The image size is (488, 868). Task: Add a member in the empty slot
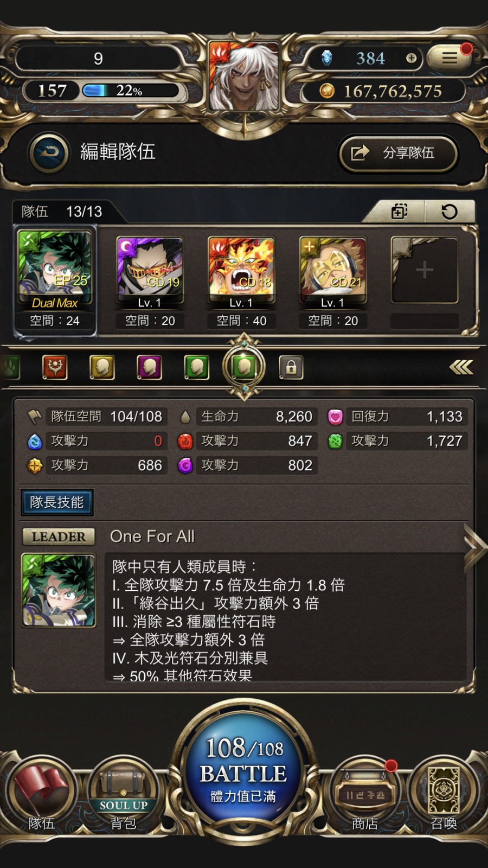[x=425, y=270]
